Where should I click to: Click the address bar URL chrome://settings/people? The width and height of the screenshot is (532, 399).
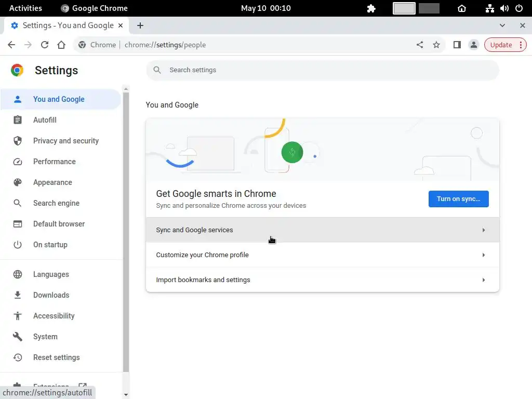click(x=165, y=45)
